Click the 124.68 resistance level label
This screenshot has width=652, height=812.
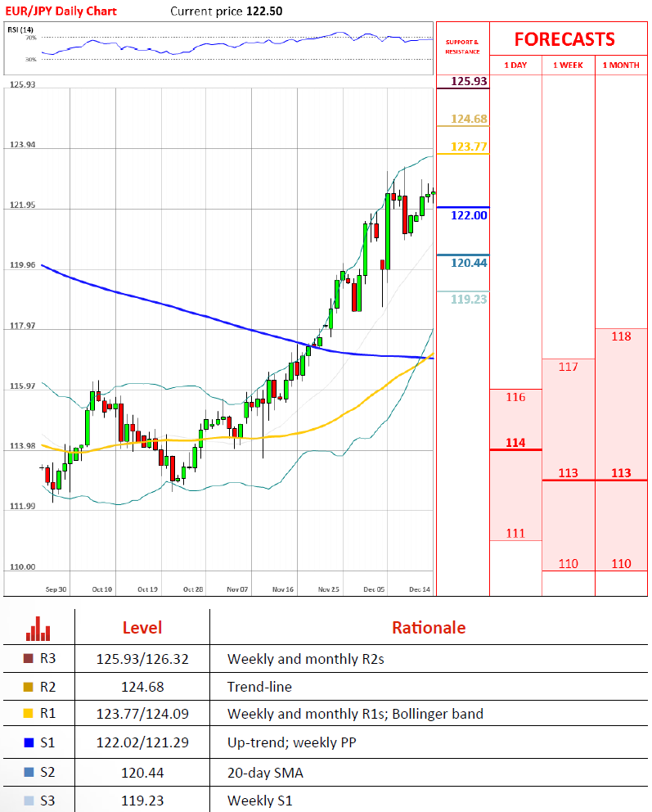point(469,119)
